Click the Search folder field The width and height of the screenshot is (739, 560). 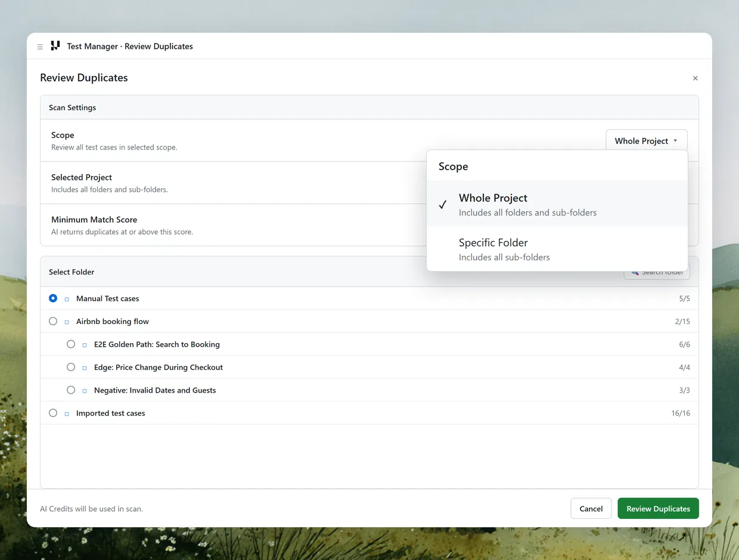point(657,273)
